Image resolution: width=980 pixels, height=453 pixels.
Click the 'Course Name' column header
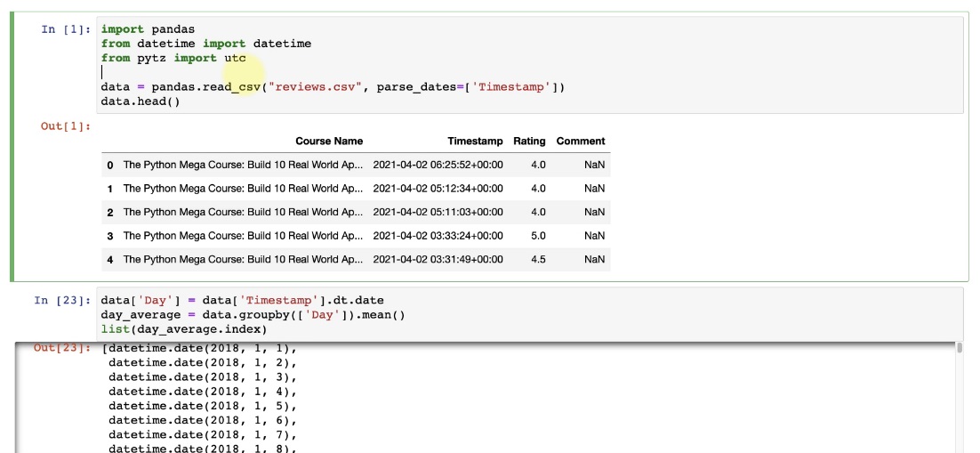329,142
